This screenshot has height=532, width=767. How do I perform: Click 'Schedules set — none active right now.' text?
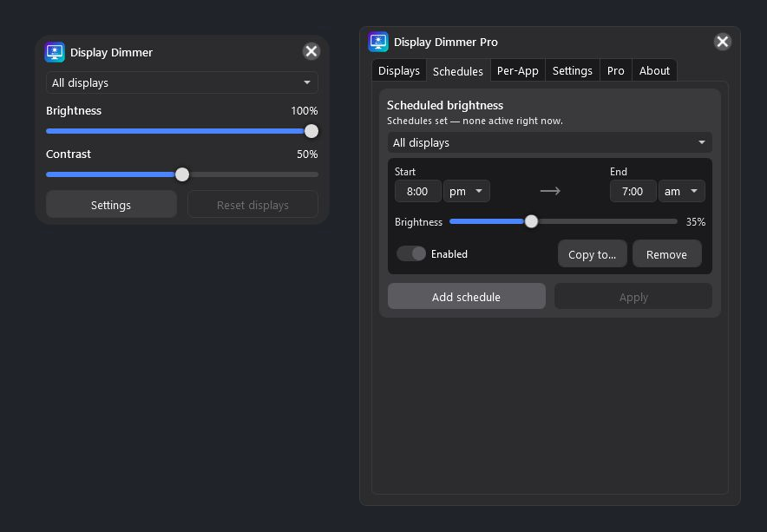[x=475, y=121]
